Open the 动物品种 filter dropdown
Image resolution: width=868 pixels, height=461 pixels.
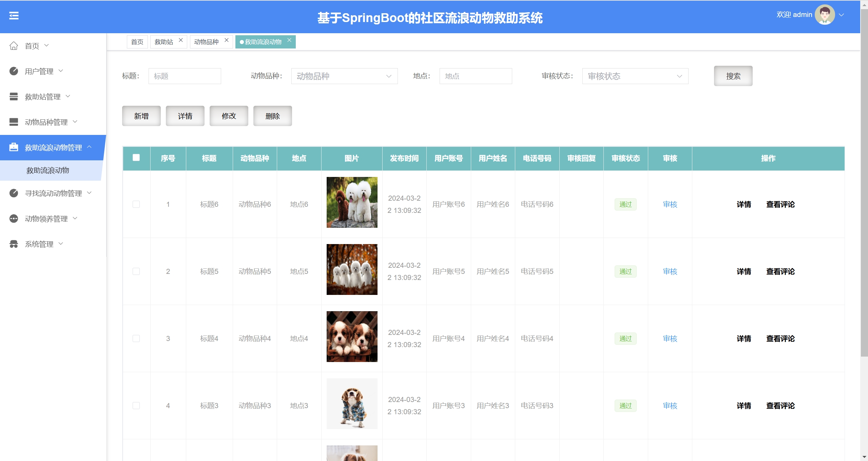(x=344, y=76)
